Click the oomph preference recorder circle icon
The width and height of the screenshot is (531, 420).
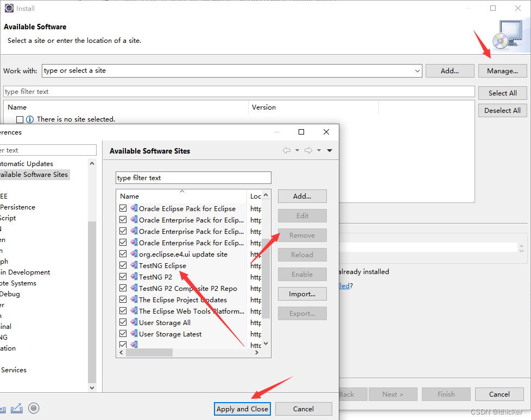click(34, 408)
